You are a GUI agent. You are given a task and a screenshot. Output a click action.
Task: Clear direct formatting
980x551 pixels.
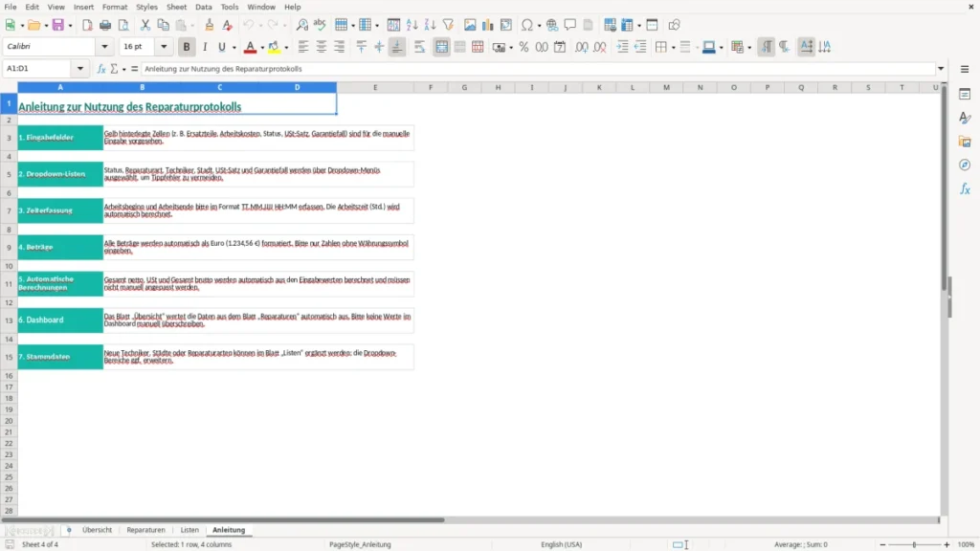pyautogui.click(x=228, y=25)
